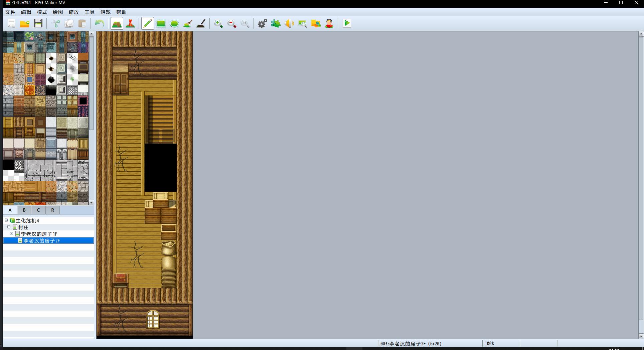Collapse the 李老汉的房子1F tree node
Screen dimensions: 644x350
pyautogui.click(x=11, y=234)
